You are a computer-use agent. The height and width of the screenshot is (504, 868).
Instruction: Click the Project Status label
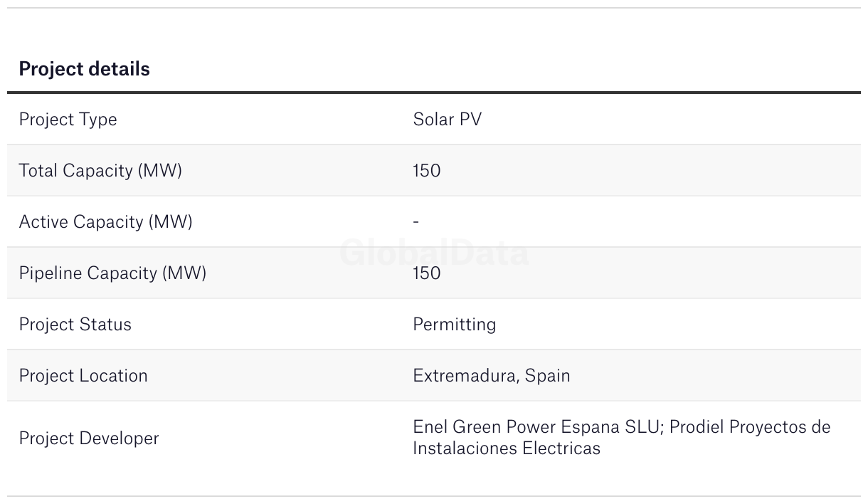pos(75,325)
